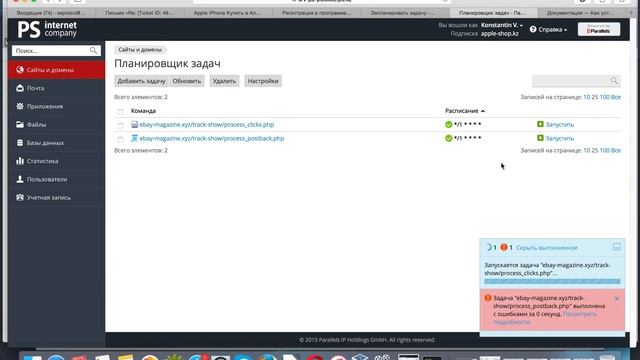Show 25 records per page in the top pager
Viewport: 640px width, 360px height.
595,97
